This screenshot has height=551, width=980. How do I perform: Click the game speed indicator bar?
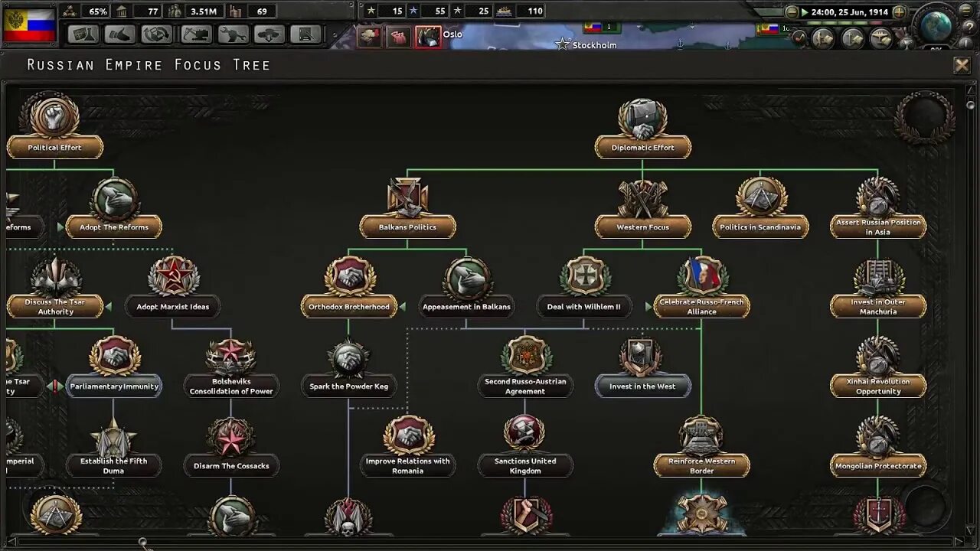point(845,21)
